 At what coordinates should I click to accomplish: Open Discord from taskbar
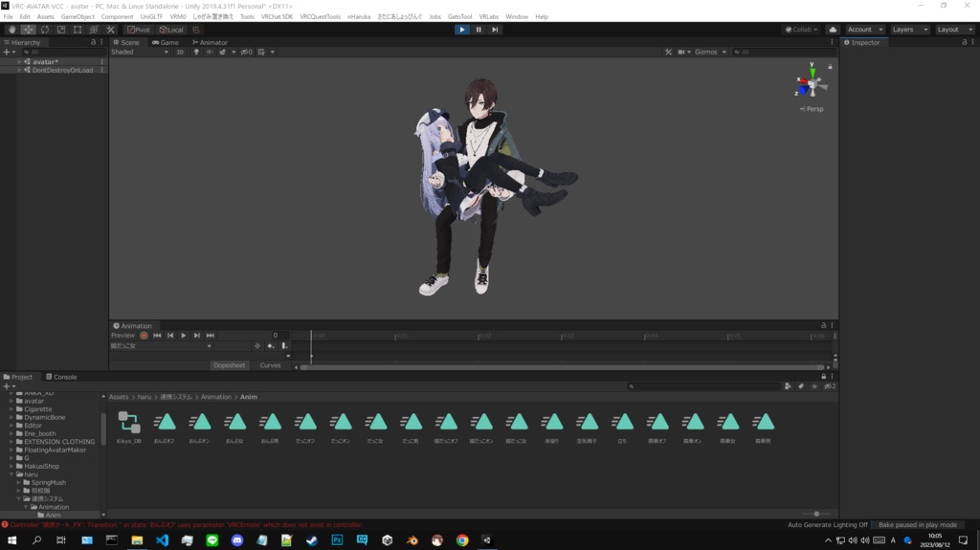[x=237, y=540]
